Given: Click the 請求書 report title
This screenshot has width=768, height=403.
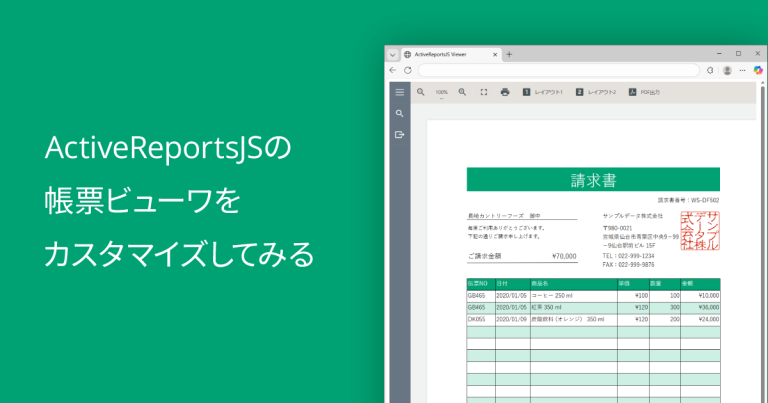Looking at the screenshot, I should (593, 180).
